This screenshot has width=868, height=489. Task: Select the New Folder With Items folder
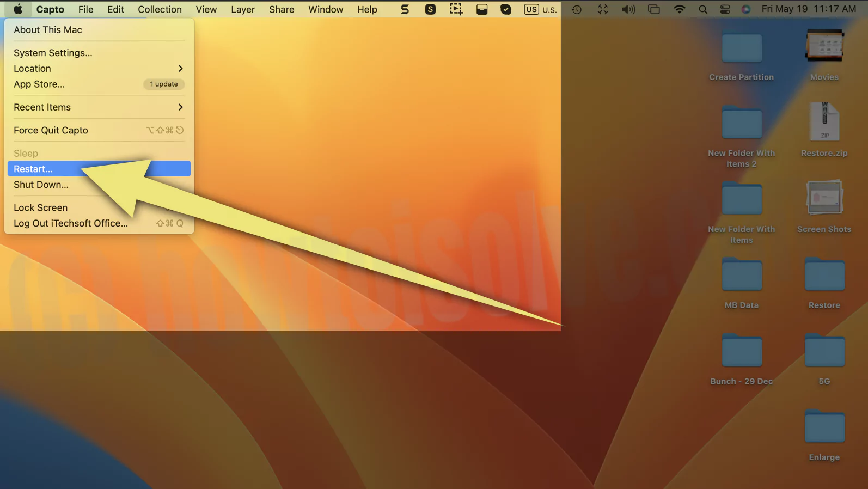click(x=742, y=199)
